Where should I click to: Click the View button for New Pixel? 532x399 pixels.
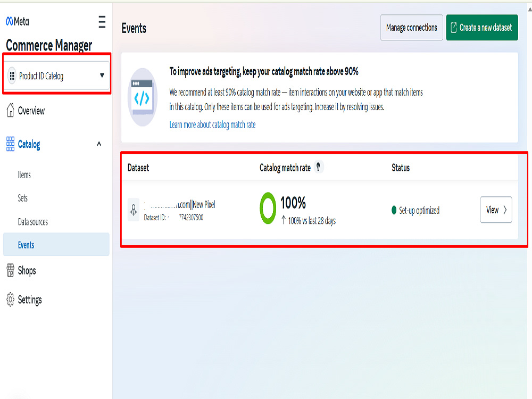[496, 210]
